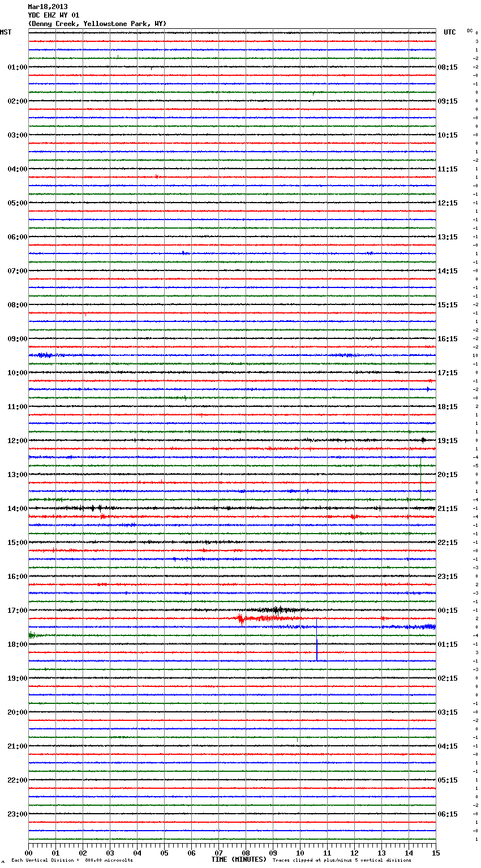Select the 05:00 MST time label
This screenshot has height=868, width=481.
18,203
